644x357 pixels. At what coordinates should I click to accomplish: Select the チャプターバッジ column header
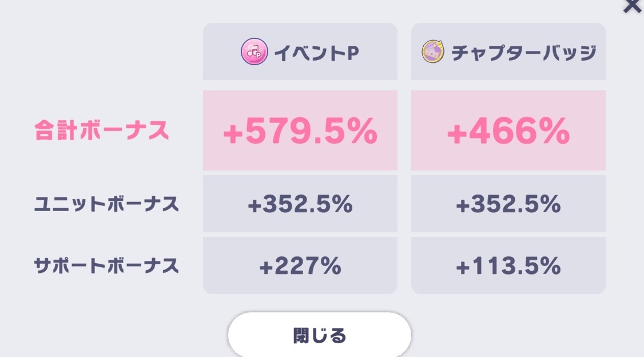(508, 51)
